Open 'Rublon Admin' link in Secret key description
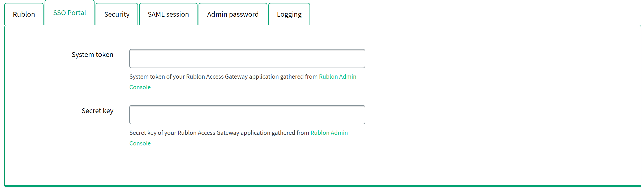 329,133
